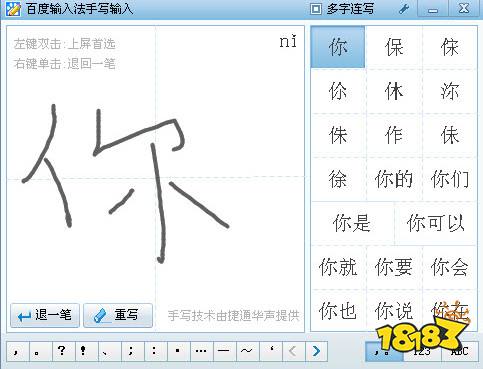Screen dimensions: 483x369
Task: Pick the phrase candidate 你是
Action: [352, 223]
